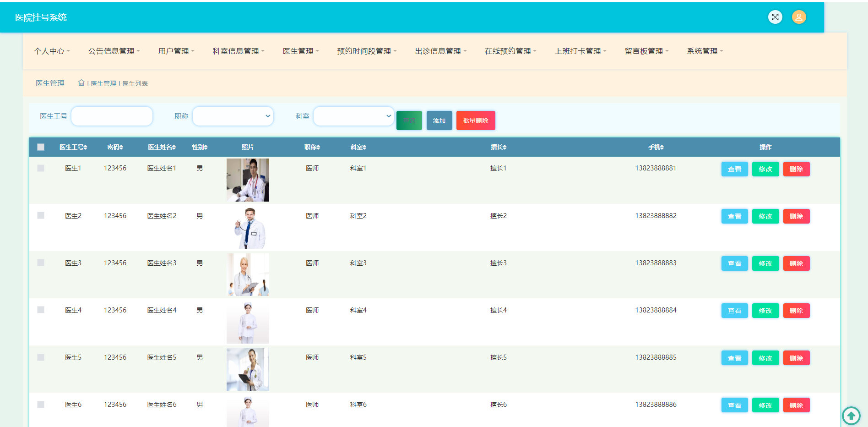Open the 在线预约管理 menu
Viewport: 868px width, 427px height.
(510, 51)
